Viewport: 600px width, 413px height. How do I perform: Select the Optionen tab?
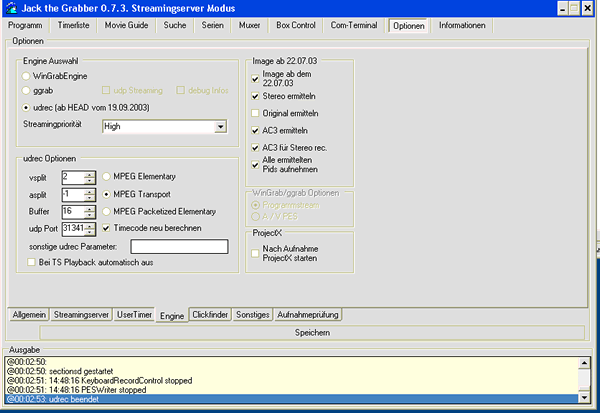(409, 26)
